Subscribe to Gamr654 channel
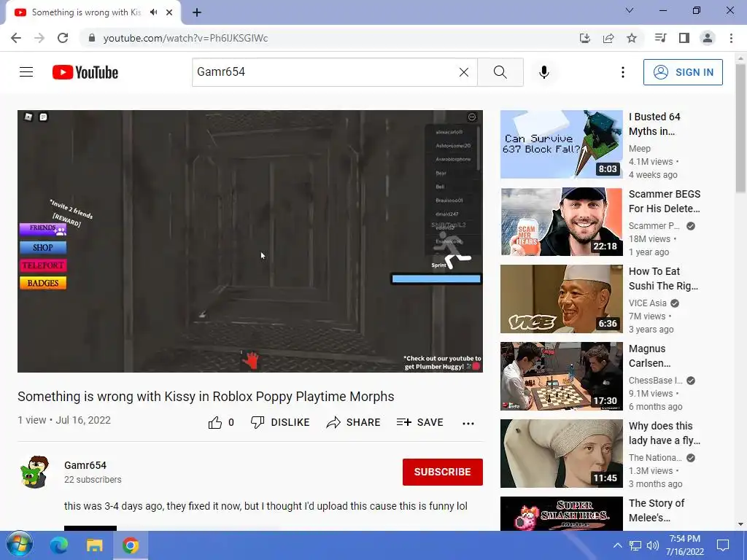This screenshot has height=560, width=747. [x=443, y=472]
